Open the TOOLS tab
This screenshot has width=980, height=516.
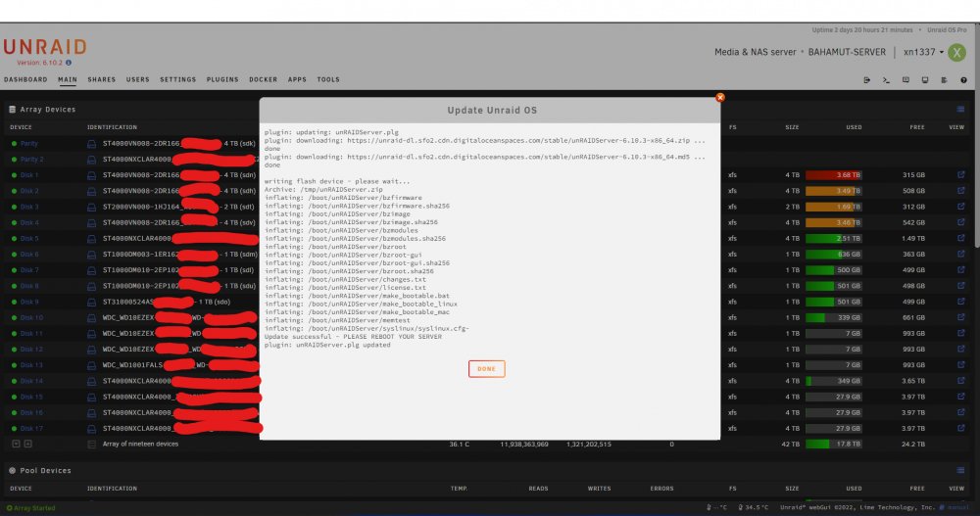tap(328, 80)
